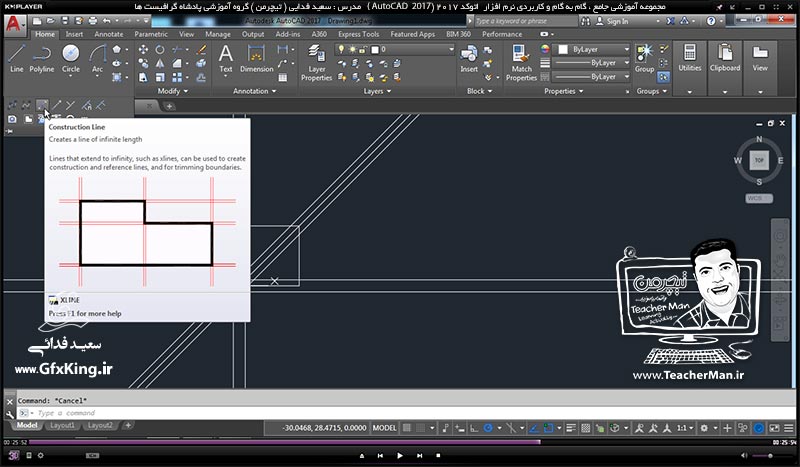Switch to the Layout1 tab
This screenshot has height=467, width=800.
[x=62, y=425]
